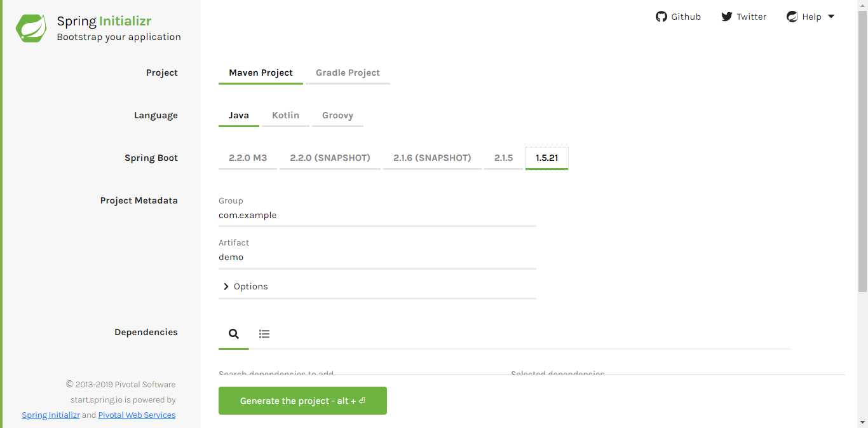
Task: Click the Help spring icon
Action: pos(792,17)
